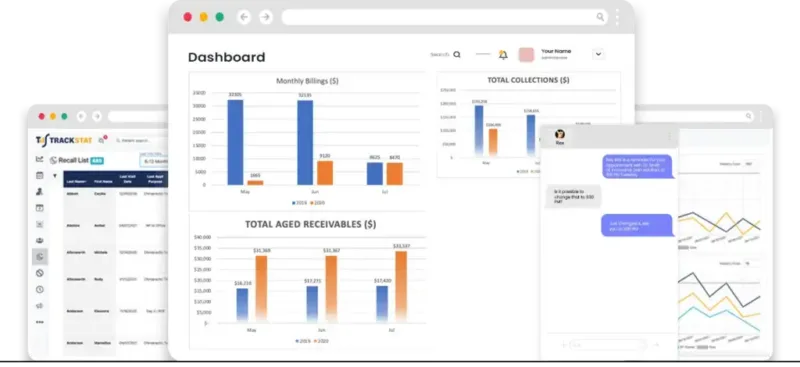Click the 2019 legend swatch under Monthly Billings

[x=293, y=203]
